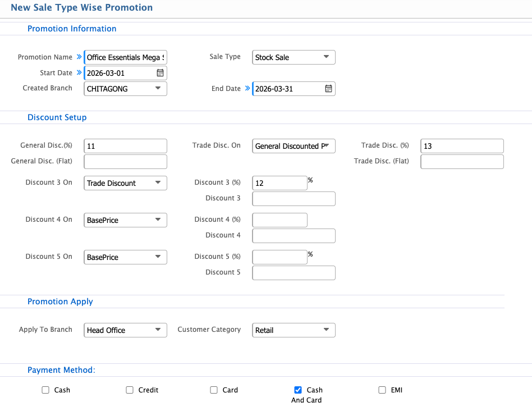Expand the Apply To Branch dropdown

point(125,330)
